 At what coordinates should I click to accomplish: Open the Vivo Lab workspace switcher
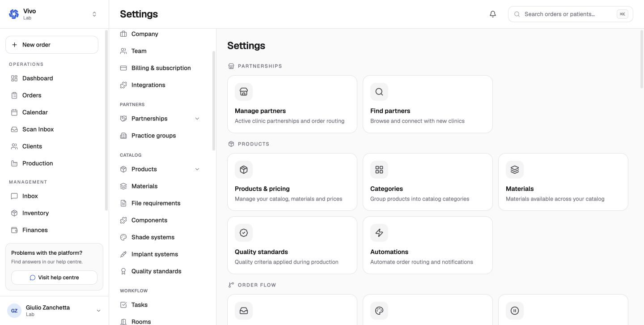(54, 14)
